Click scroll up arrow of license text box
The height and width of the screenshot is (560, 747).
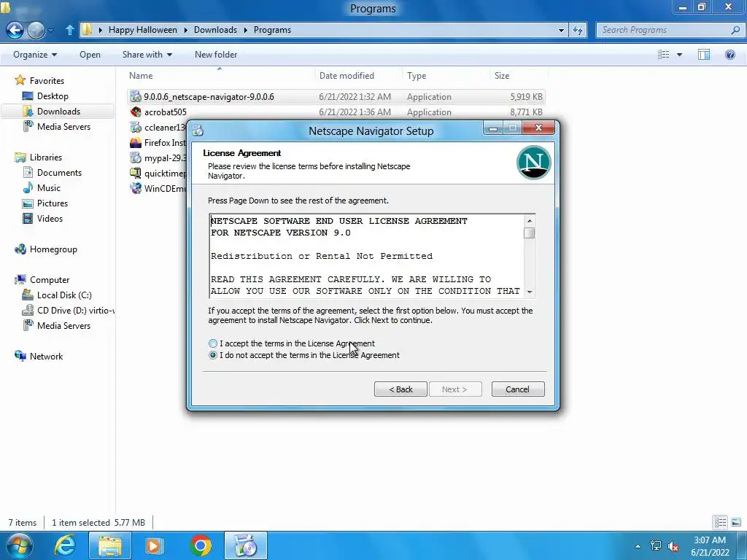pos(530,220)
